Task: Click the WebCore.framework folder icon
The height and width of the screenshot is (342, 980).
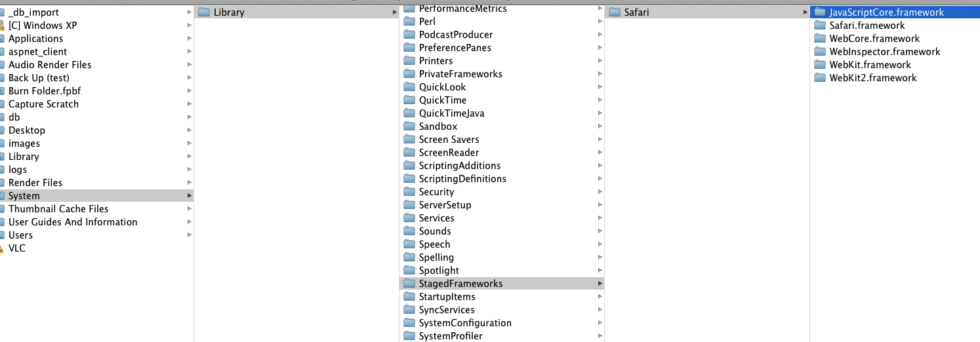Action: click(819, 39)
